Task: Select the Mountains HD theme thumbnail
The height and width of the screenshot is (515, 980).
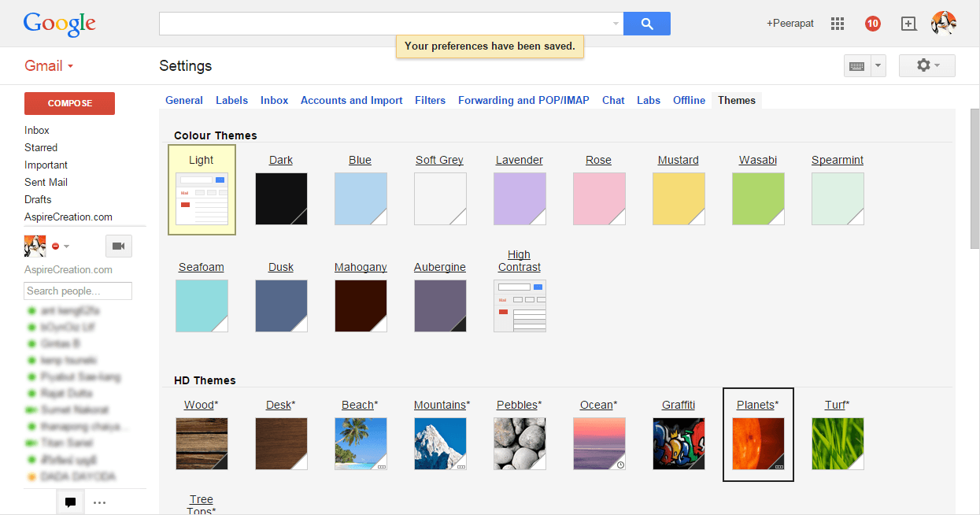Action: click(x=440, y=443)
